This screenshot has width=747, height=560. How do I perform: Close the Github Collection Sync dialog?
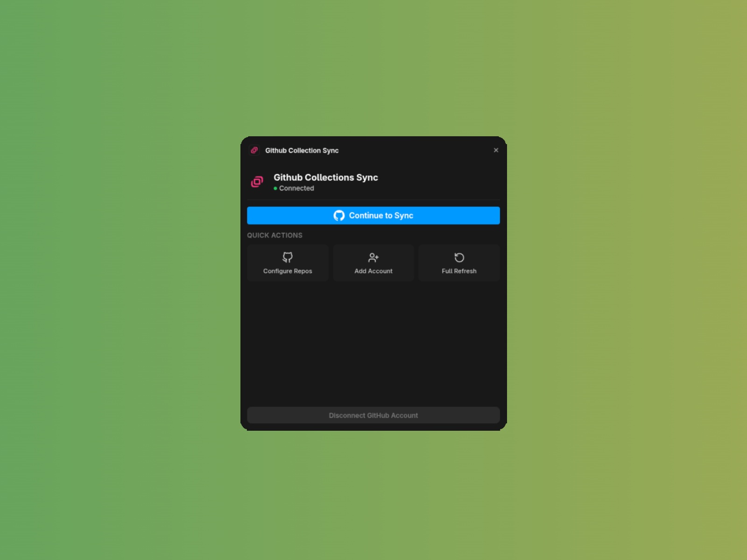(496, 150)
